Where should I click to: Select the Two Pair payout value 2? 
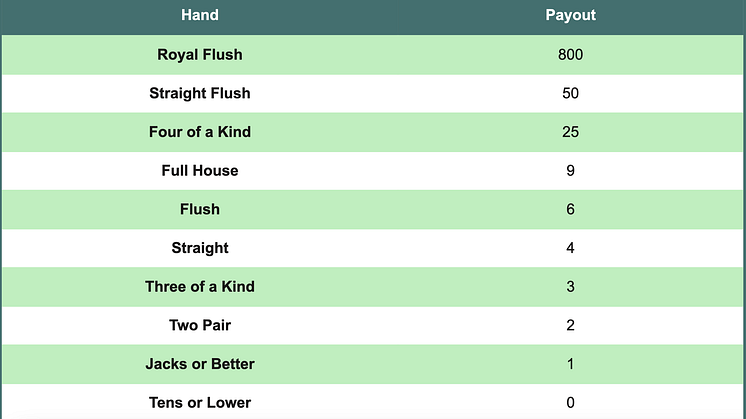coord(570,325)
